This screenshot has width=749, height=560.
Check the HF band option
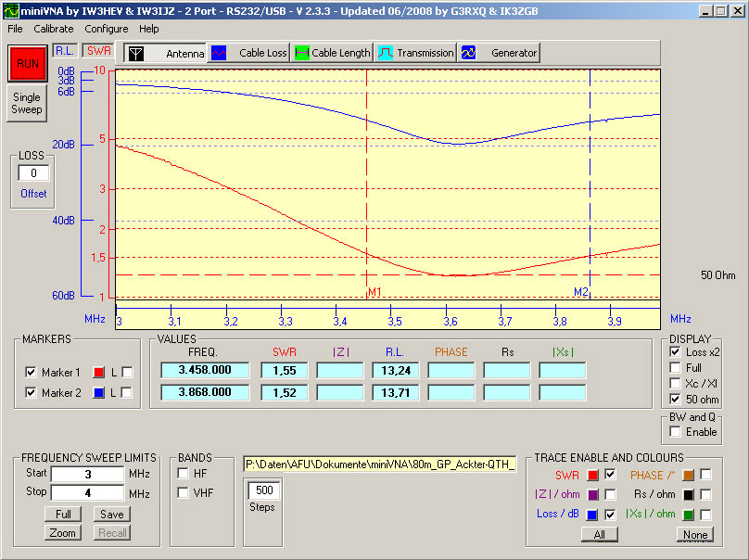(183, 474)
